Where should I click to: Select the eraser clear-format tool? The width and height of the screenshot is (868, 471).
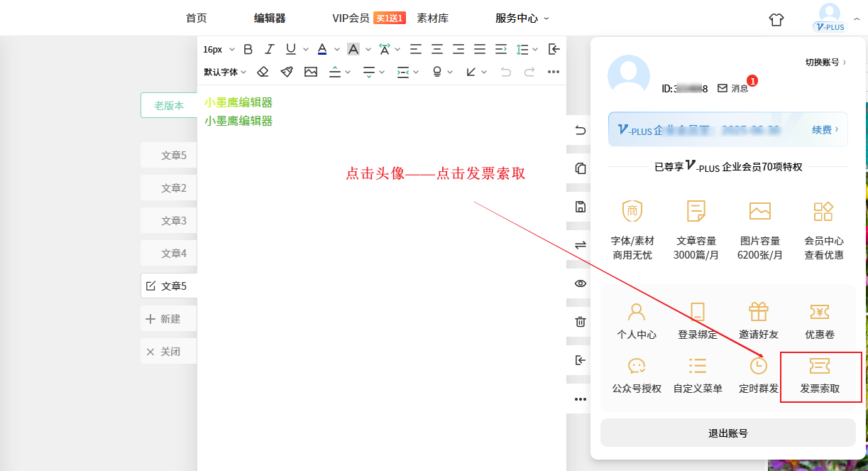click(263, 72)
